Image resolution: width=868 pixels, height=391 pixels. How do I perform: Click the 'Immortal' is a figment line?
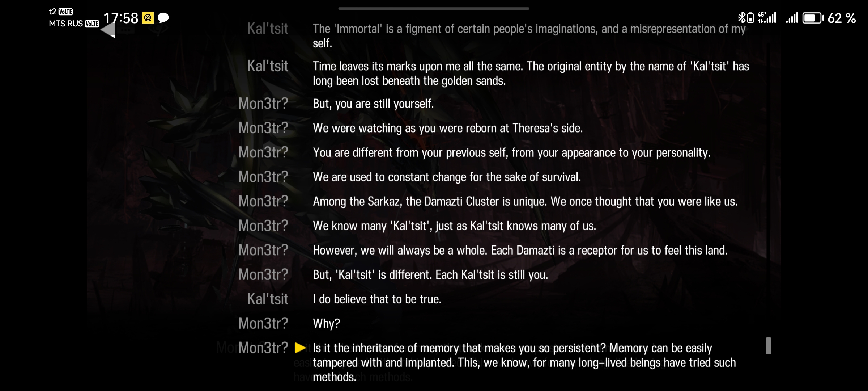[x=529, y=36]
